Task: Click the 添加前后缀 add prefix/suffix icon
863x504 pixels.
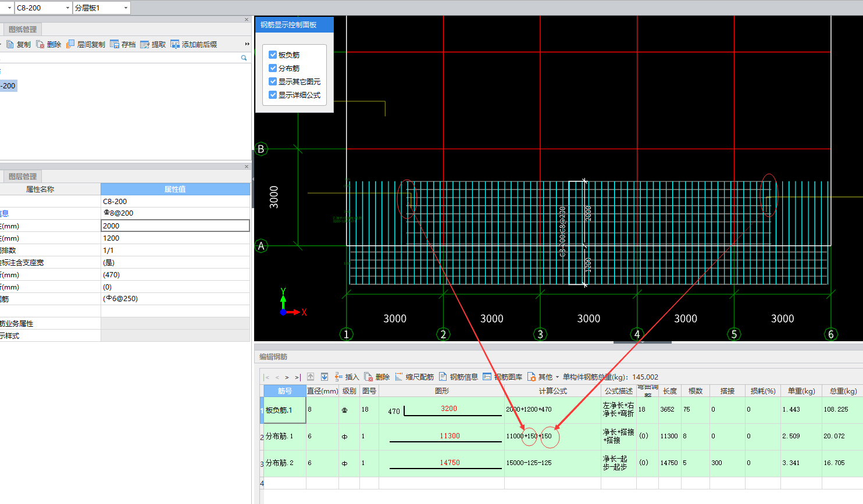Action: click(175, 44)
